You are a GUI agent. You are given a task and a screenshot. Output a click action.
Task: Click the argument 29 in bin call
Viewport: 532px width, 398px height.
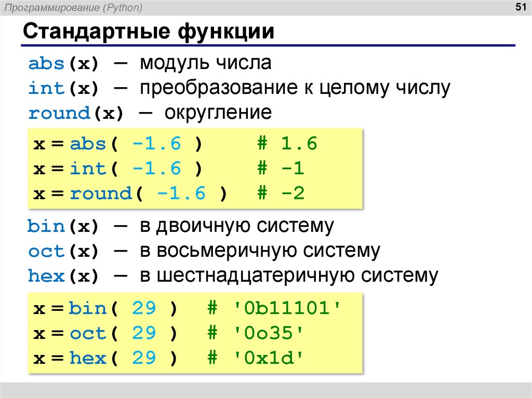tap(145, 308)
